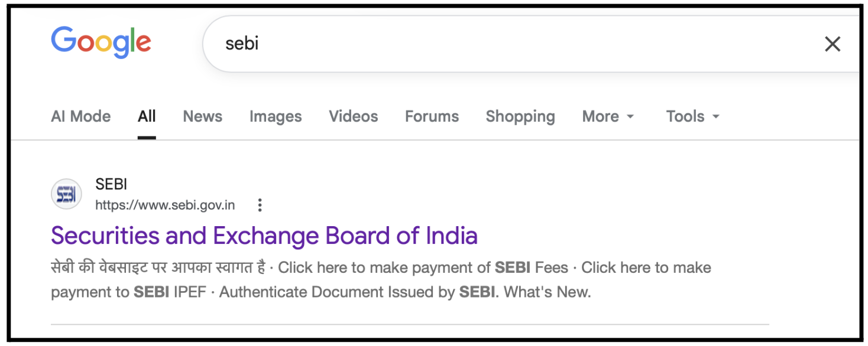Open the More dropdown chevron arrow
Screen dimensions: 868x346
pos(630,117)
